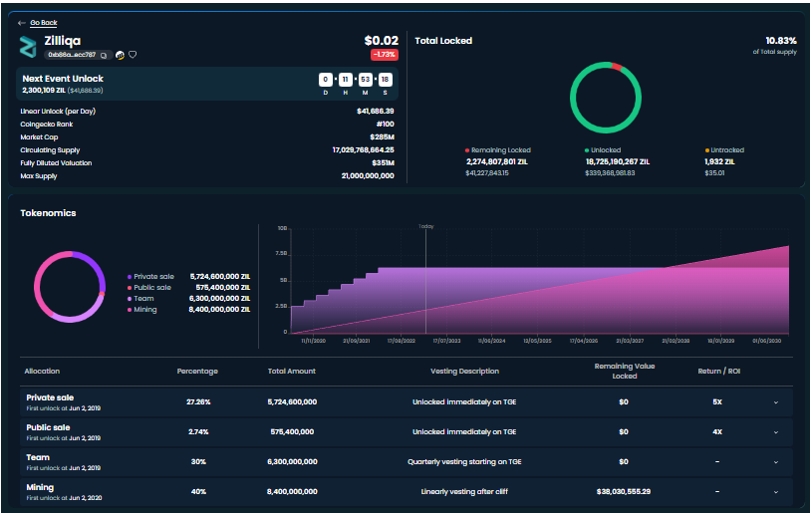Click the Remaining Value Locked header
811x513 pixels.
click(x=624, y=371)
